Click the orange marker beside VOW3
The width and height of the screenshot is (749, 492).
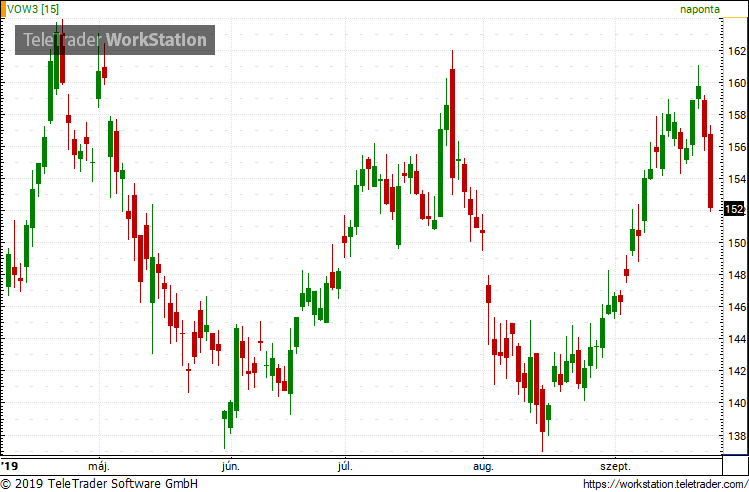(3, 9)
